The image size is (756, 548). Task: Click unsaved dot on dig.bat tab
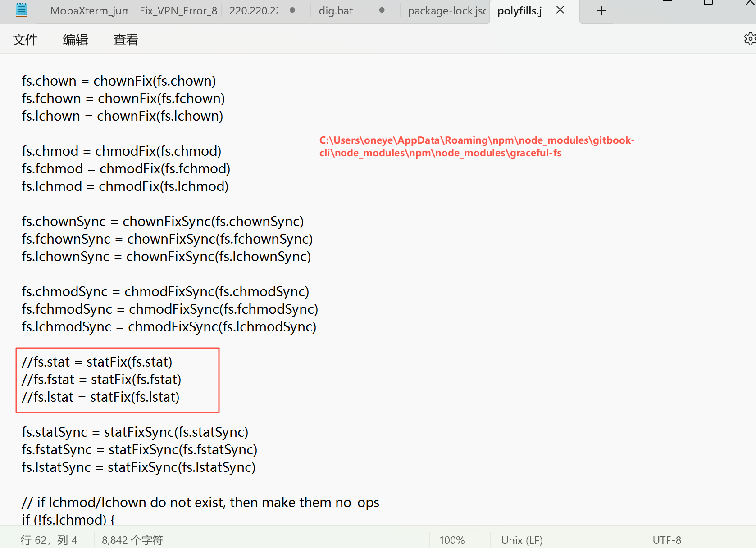tap(382, 10)
